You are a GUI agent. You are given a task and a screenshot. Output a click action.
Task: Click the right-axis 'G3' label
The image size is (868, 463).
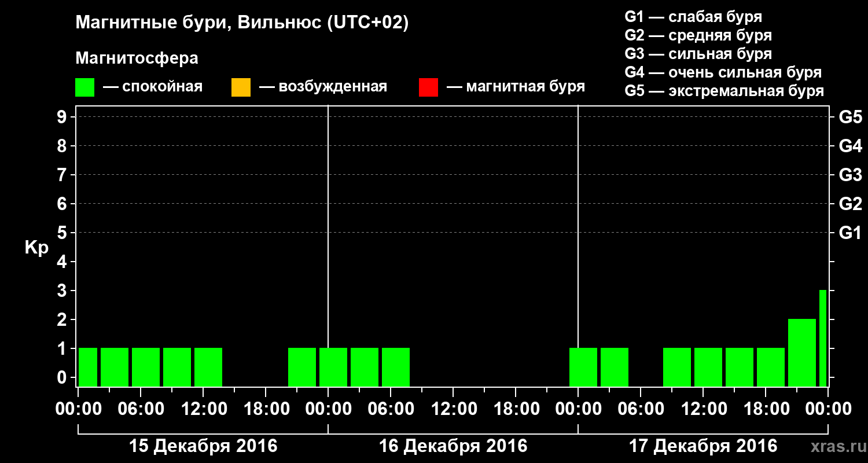tap(851, 175)
